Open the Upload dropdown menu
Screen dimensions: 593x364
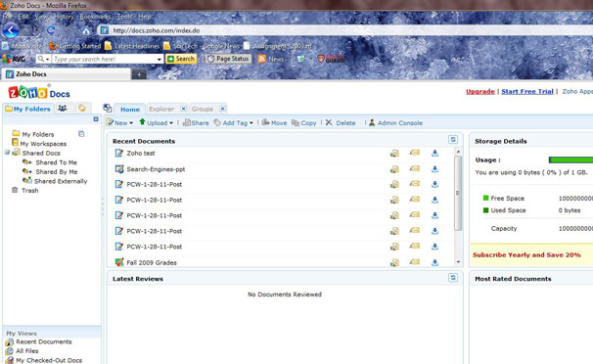[157, 123]
